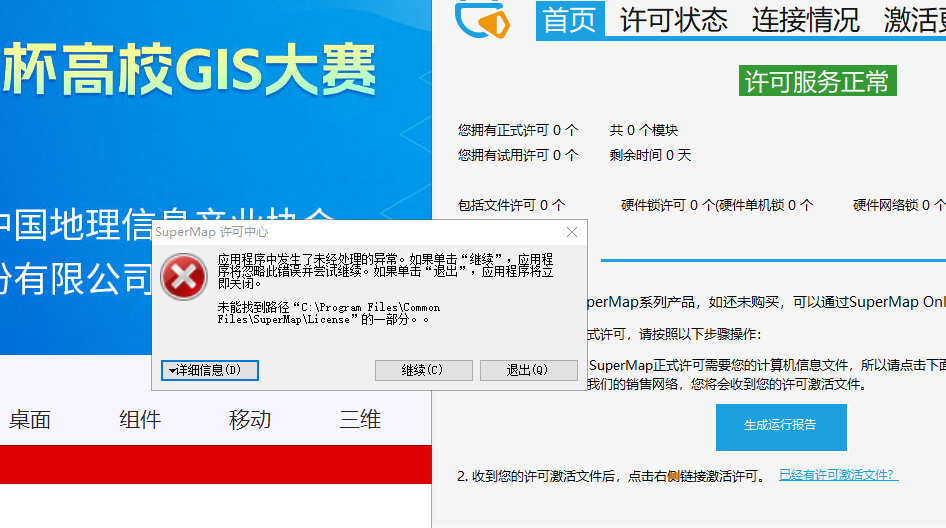Image resolution: width=946 pixels, height=528 pixels.
Task: Click 继续(C) to continue past the exception
Action: pyautogui.click(x=424, y=371)
